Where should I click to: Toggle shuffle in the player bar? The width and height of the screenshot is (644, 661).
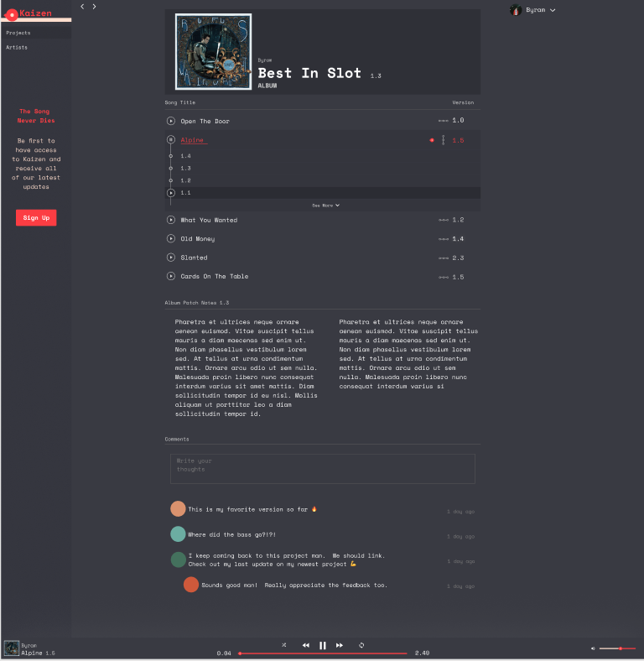[x=284, y=645]
